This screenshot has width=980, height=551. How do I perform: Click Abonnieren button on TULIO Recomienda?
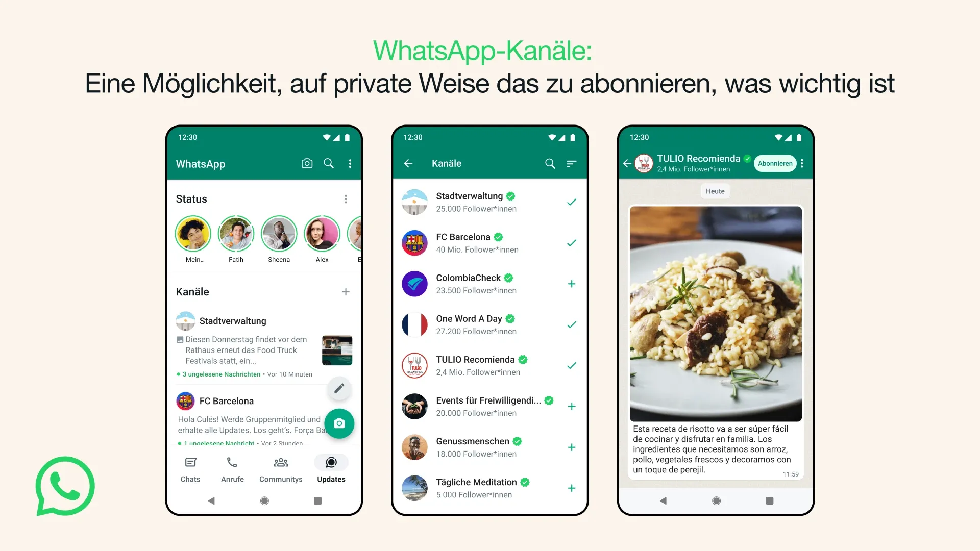point(774,163)
